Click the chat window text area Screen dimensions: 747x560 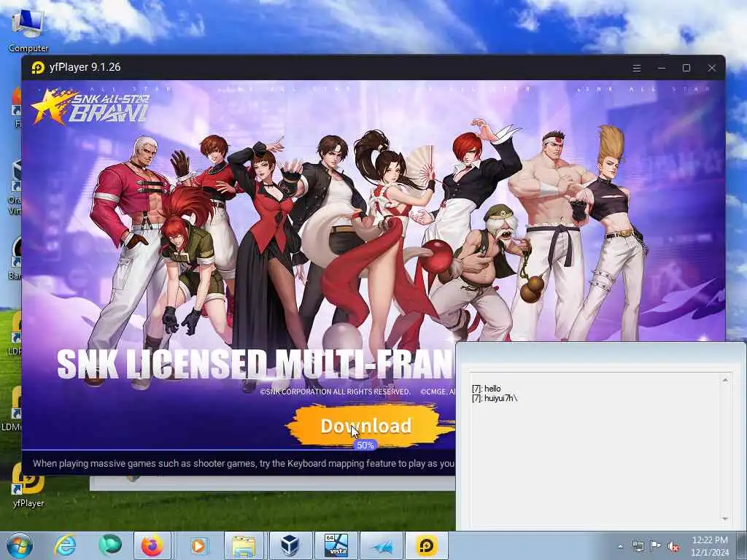[595, 449]
